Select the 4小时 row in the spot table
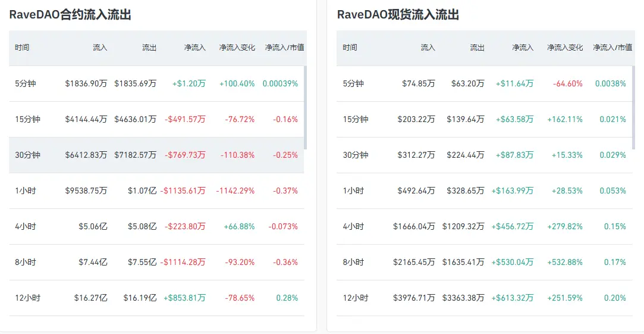The image size is (644, 334). click(484, 227)
